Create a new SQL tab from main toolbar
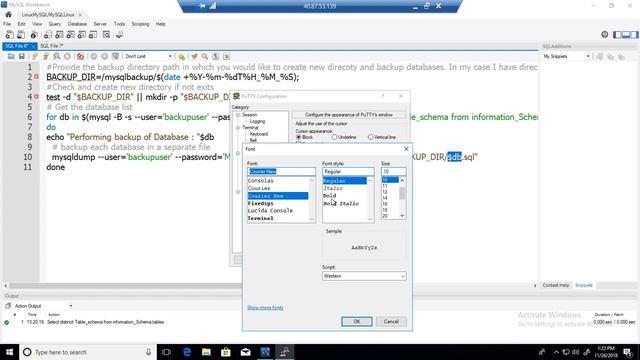This screenshot has height=360, width=640. (x=9, y=35)
